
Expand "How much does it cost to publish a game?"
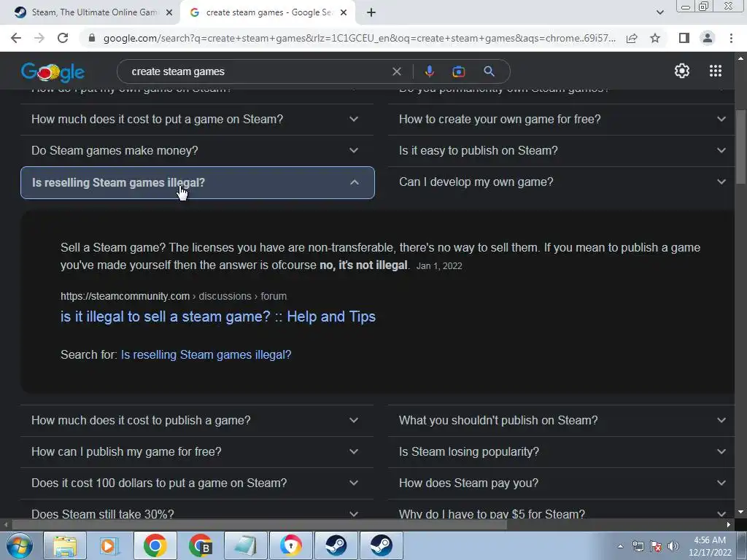point(197,421)
